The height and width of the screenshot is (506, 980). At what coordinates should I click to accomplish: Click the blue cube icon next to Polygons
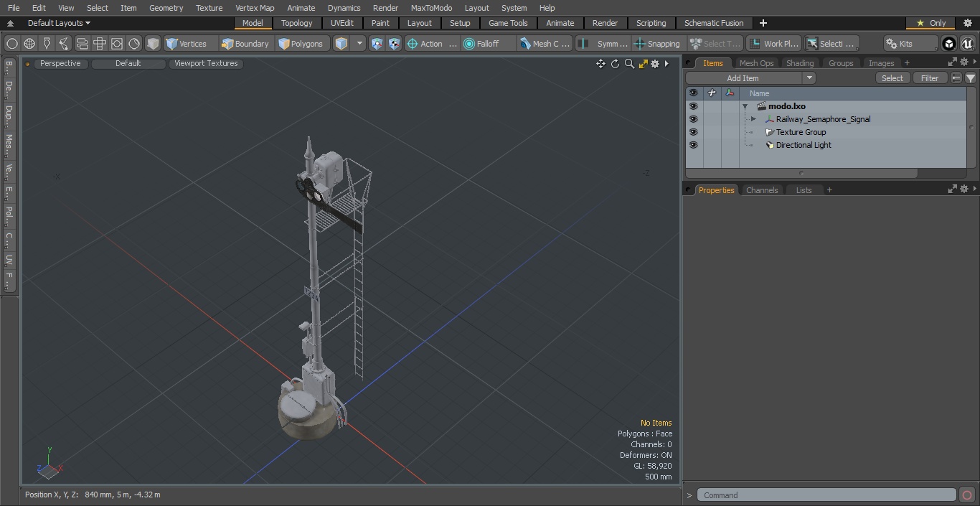[x=341, y=44]
